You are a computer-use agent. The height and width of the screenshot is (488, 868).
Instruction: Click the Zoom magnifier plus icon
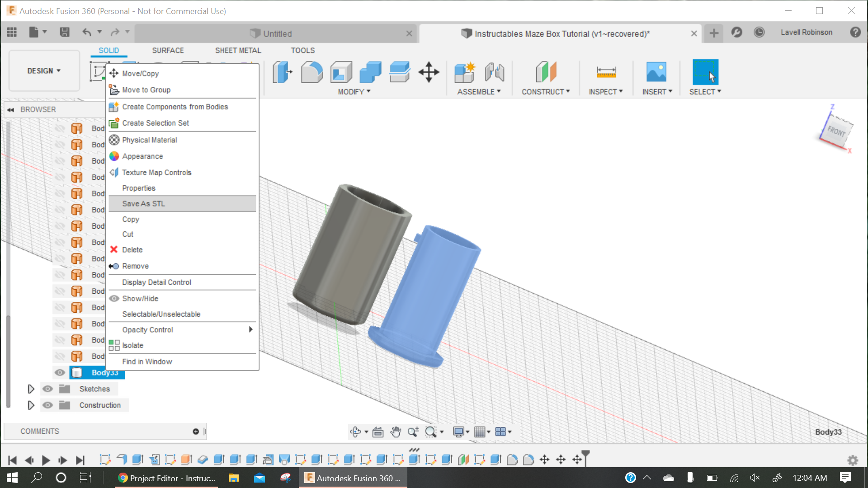tap(413, 432)
